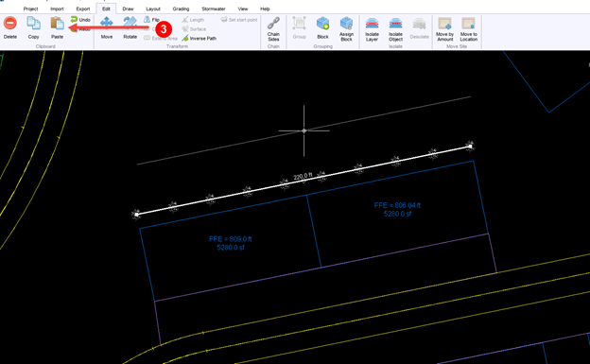Switch to the Stormwater tab
The width and height of the screenshot is (590, 364).
point(214,9)
